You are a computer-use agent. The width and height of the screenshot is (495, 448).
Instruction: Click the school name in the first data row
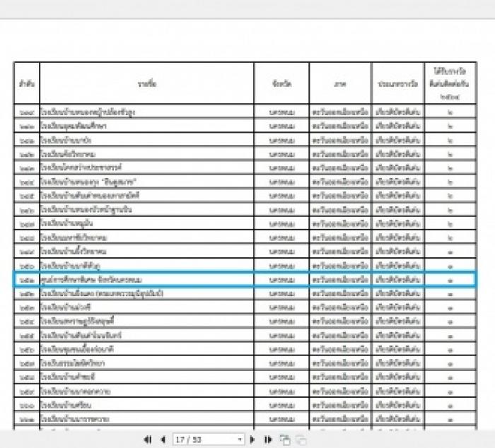pos(88,112)
